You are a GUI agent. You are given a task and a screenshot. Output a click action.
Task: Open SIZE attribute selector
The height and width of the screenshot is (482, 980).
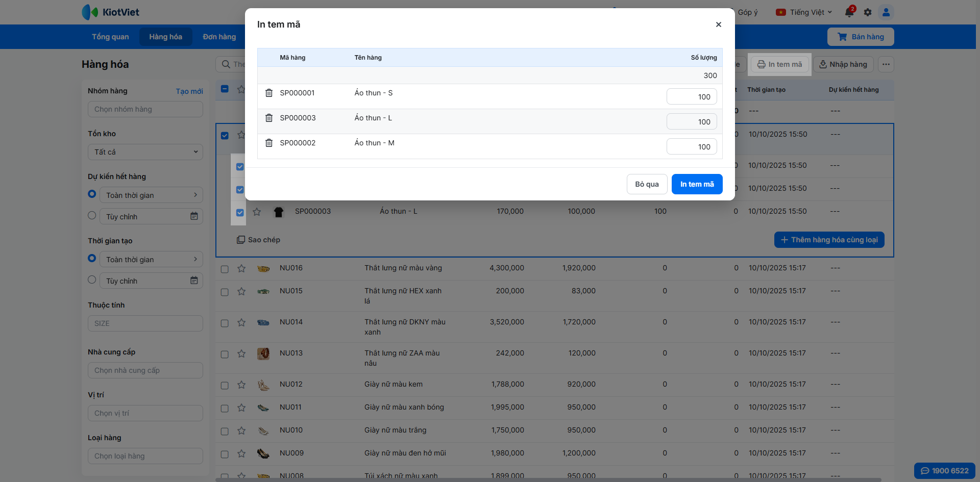(x=145, y=323)
